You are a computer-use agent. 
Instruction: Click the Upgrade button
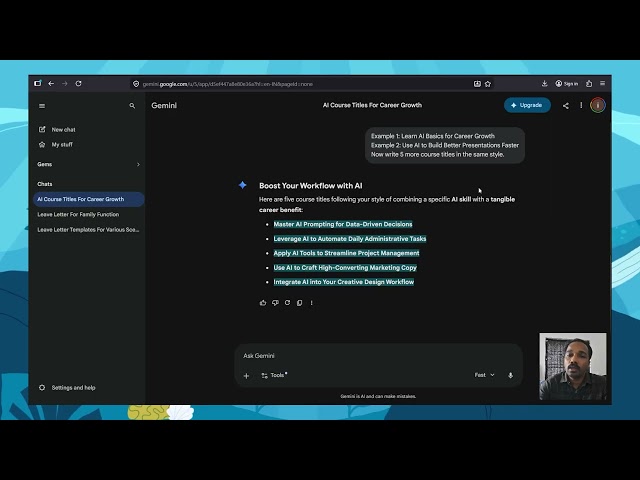click(527, 105)
